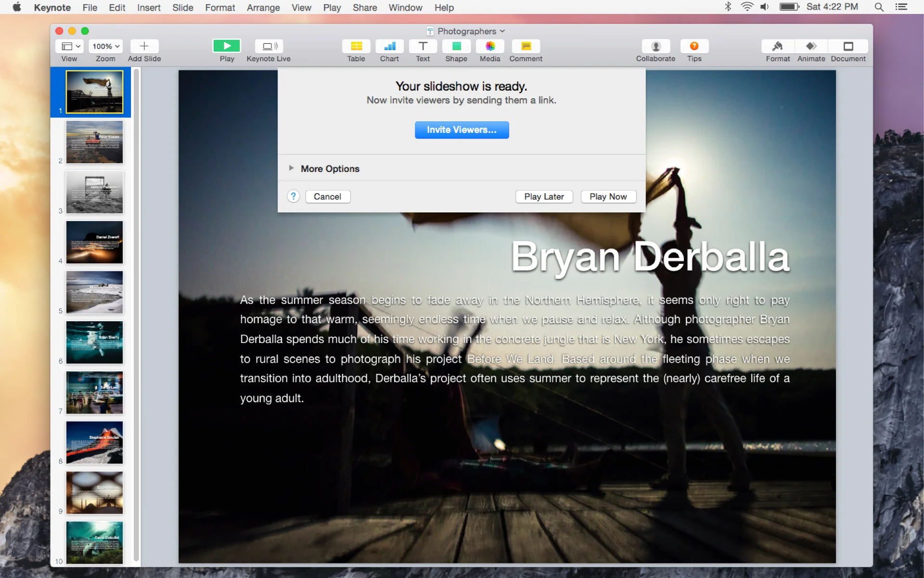924x578 pixels.
Task: Open the Arrange menu
Action: 263,8
